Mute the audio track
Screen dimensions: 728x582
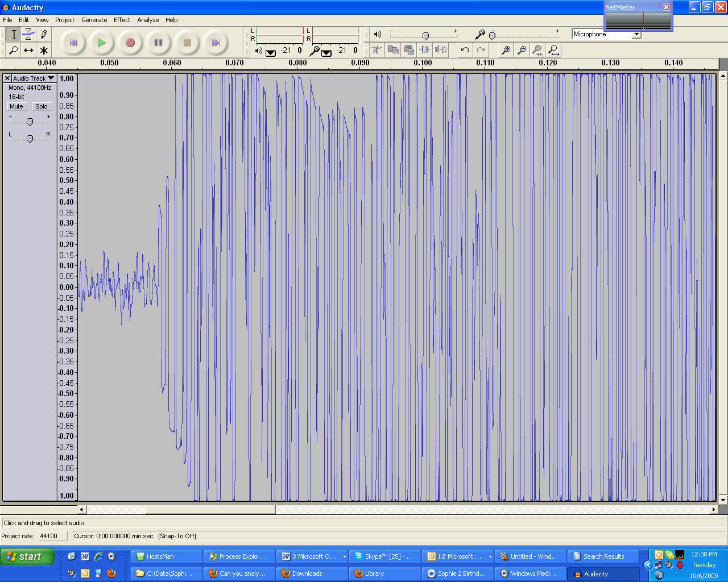16,106
